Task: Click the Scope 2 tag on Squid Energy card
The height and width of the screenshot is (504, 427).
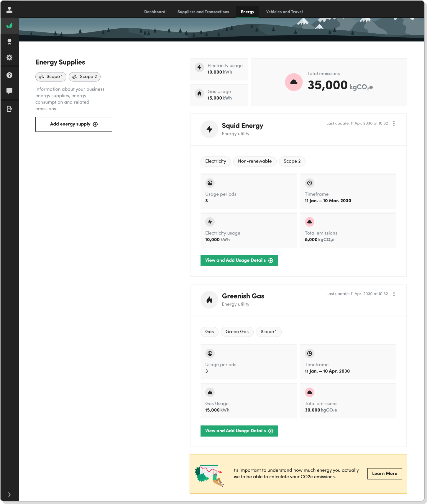Action: [x=292, y=161]
